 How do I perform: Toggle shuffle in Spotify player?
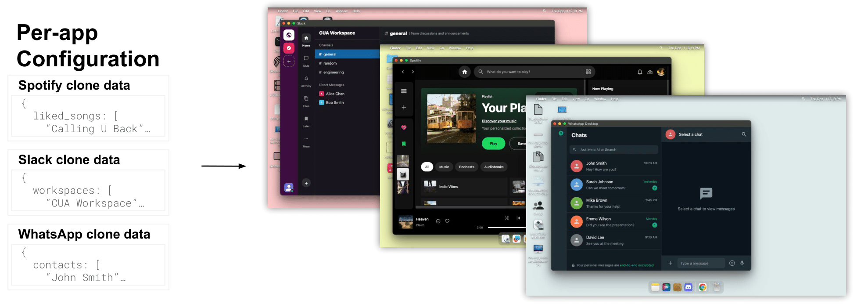tap(506, 218)
